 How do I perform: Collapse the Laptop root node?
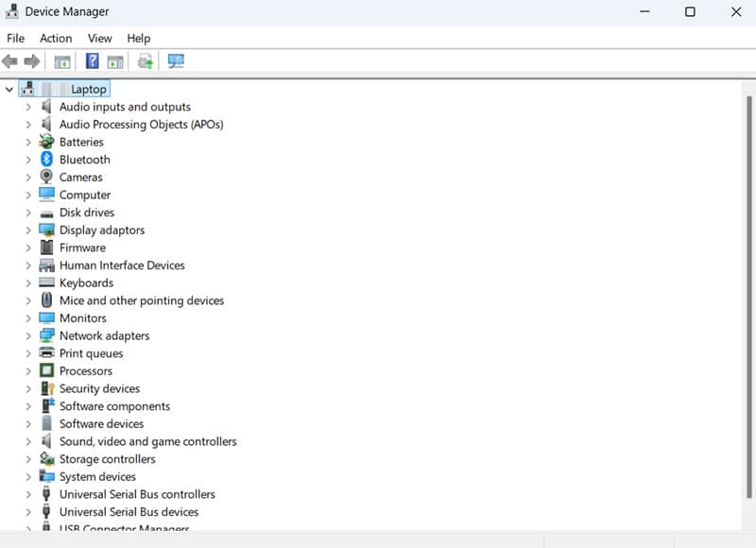[9, 89]
